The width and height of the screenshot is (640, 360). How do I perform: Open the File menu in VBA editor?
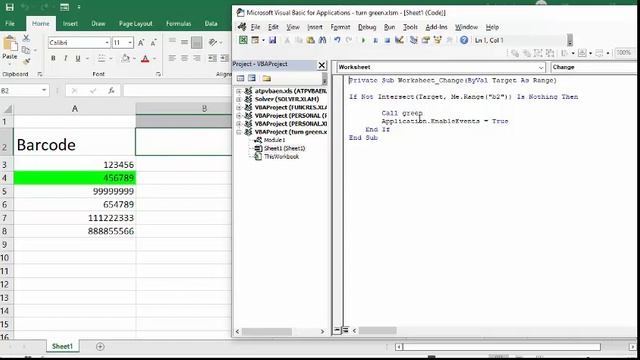(256, 27)
